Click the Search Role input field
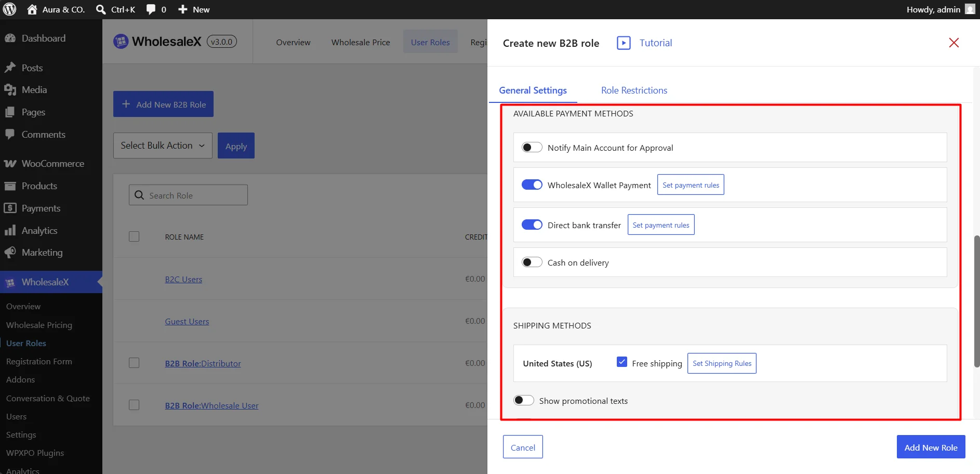Screen dimensions: 980x474 (x=188, y=195)
